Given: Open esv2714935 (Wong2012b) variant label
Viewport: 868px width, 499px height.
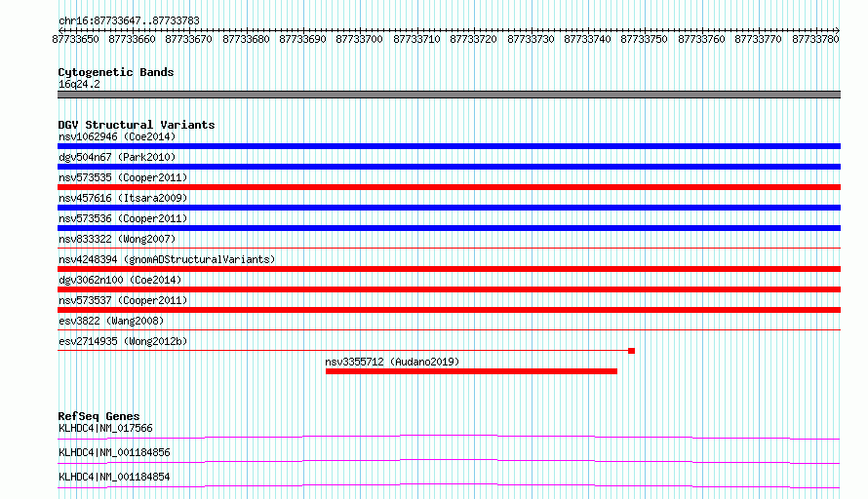Looking at the screenshot, I should [x=123, y=341].
